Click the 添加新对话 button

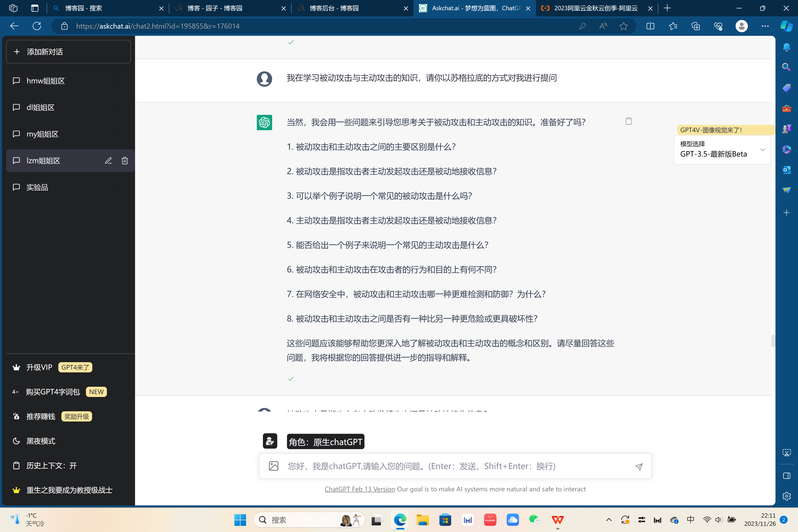point(68,52)
